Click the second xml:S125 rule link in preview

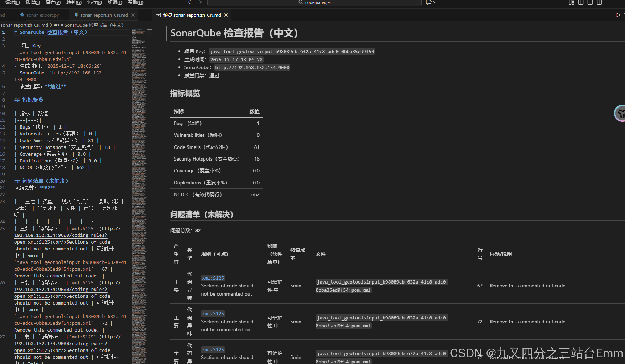click(x=213, y=313)
